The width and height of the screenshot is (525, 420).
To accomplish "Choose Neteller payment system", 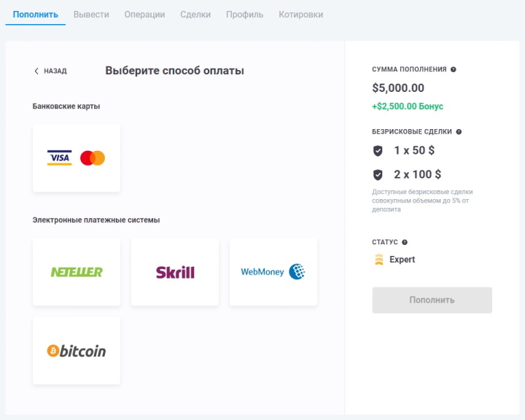I will click(x=77, y=272).
